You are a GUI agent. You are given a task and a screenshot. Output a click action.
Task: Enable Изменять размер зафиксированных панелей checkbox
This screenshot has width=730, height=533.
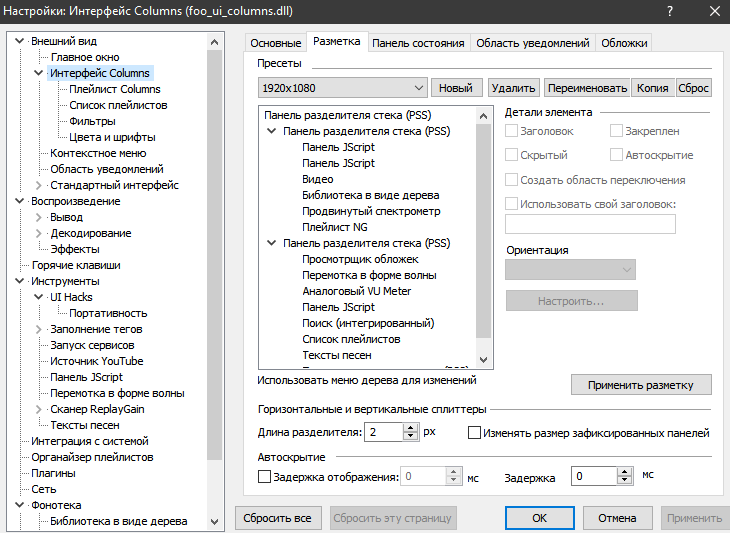(x=475, y=433)
